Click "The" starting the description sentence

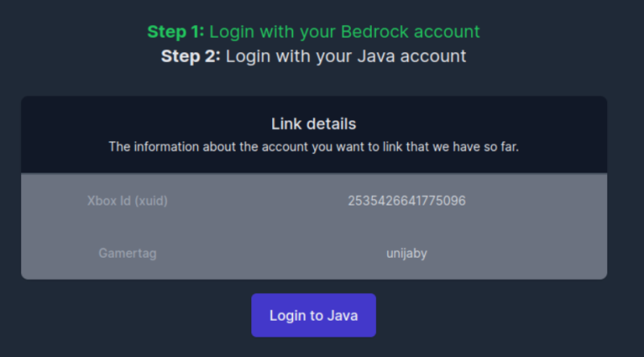119,147
